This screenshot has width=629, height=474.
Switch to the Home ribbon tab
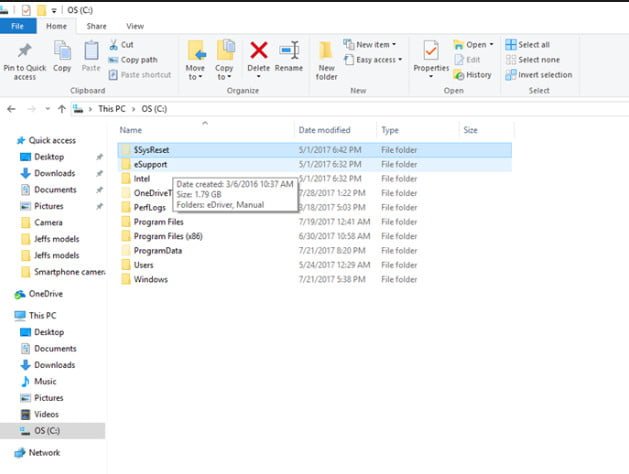tap(56, 26)
